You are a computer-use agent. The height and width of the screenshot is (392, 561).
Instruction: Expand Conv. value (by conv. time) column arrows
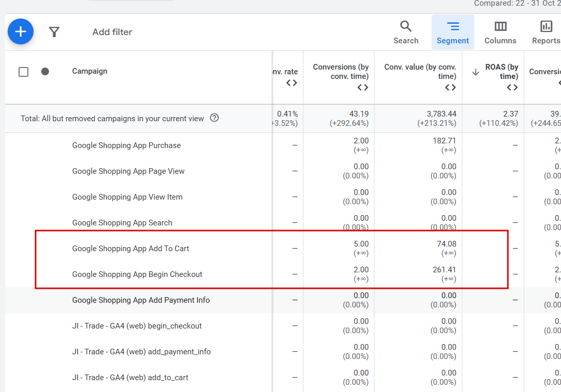[451, 88]
